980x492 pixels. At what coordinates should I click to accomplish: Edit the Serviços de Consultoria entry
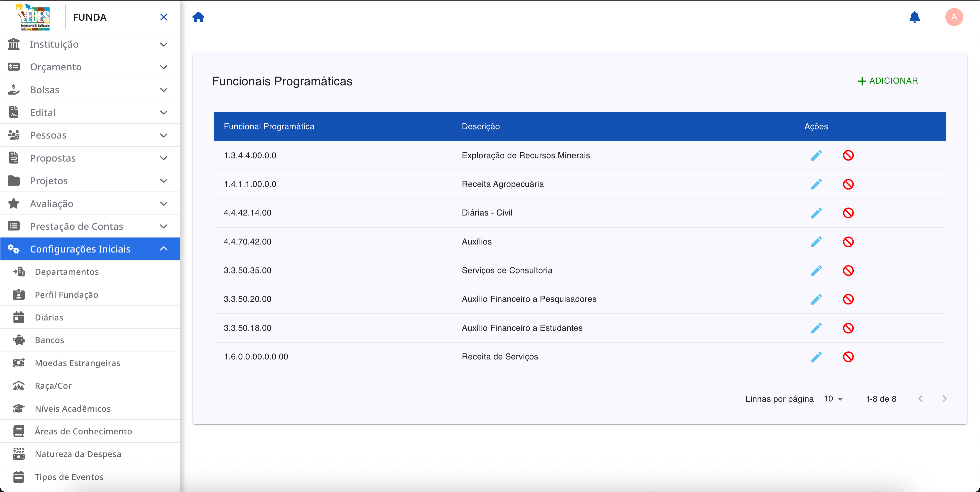[x=816, y=271]
